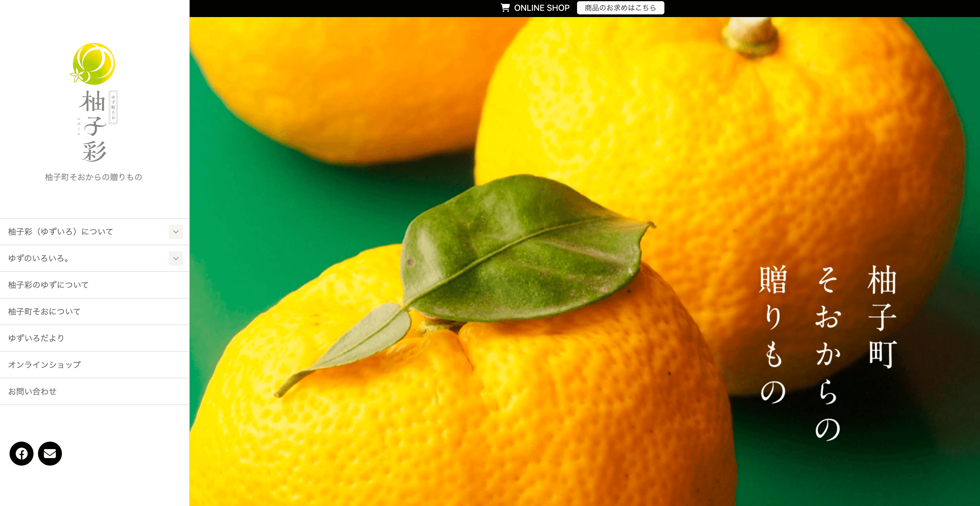Click the ONLINE SHOP text link
Screen dimensions: 980x506
[x=542, y=8]
